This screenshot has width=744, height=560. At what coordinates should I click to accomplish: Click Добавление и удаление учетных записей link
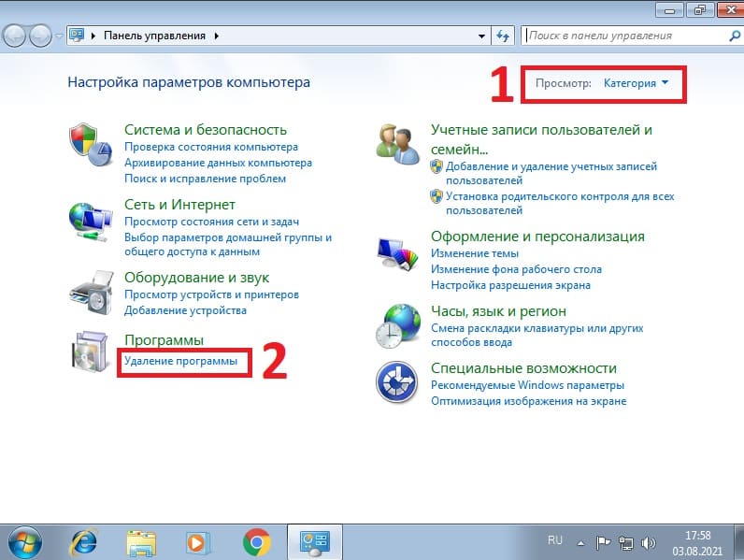(551, 173)
